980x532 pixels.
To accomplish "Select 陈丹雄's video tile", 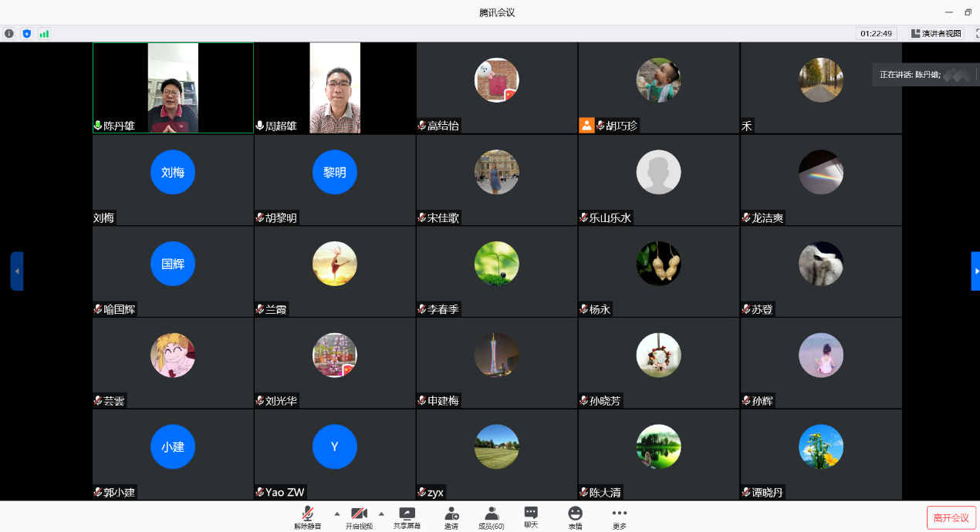I will pos(173,88).
